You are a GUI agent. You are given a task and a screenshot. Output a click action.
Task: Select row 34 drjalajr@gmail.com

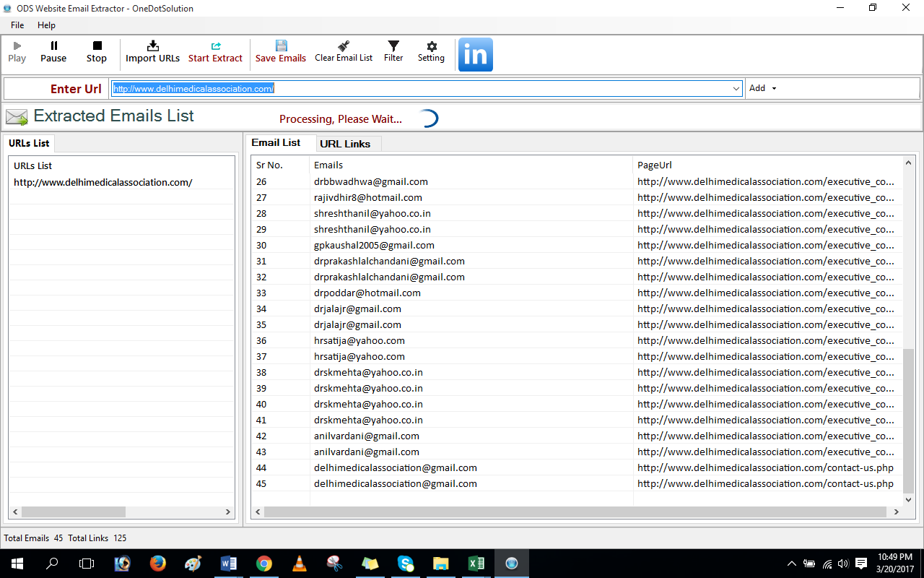577,309
